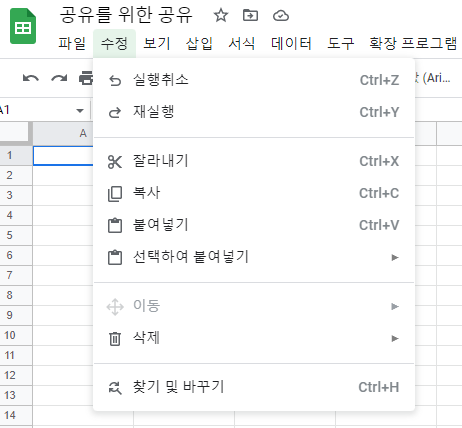Open the 파일 menu
The height and width of the screenshot is (428, 462).
click(x=72, y=43)
